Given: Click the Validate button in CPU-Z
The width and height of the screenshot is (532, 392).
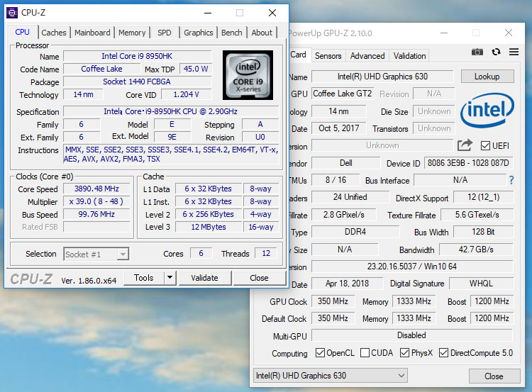Looking at the screenshot, I should (204, 278).
